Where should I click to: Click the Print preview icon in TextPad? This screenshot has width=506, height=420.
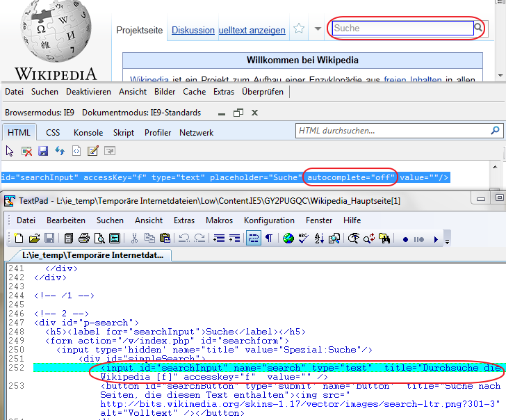pos(99,239)
